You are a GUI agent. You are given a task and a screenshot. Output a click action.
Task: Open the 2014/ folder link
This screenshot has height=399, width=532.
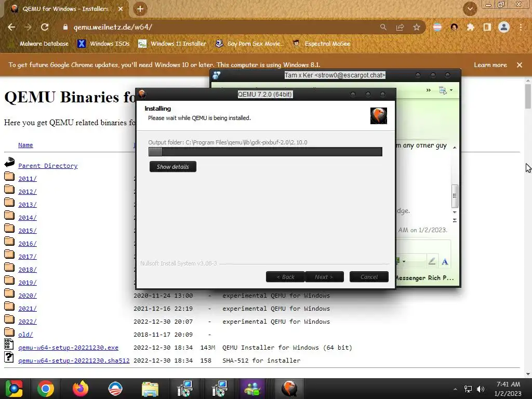pyautogui.click(x=28, y=218)
